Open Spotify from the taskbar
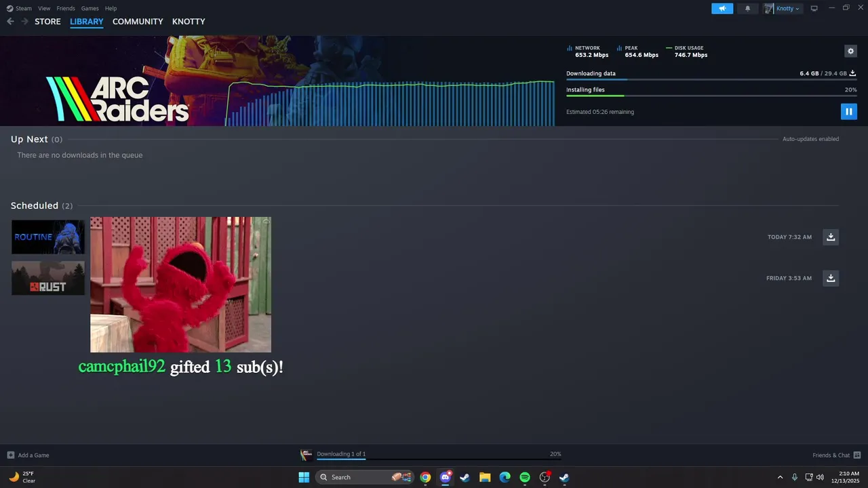The image size is (868, 488). tap(525, 477)
